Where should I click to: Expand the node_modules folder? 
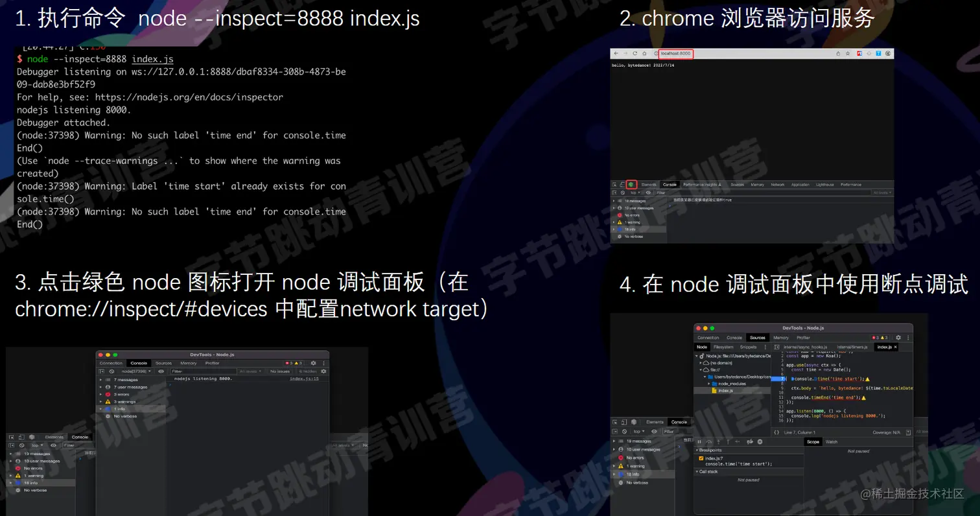pyautogui.click(x=708, y=384)
